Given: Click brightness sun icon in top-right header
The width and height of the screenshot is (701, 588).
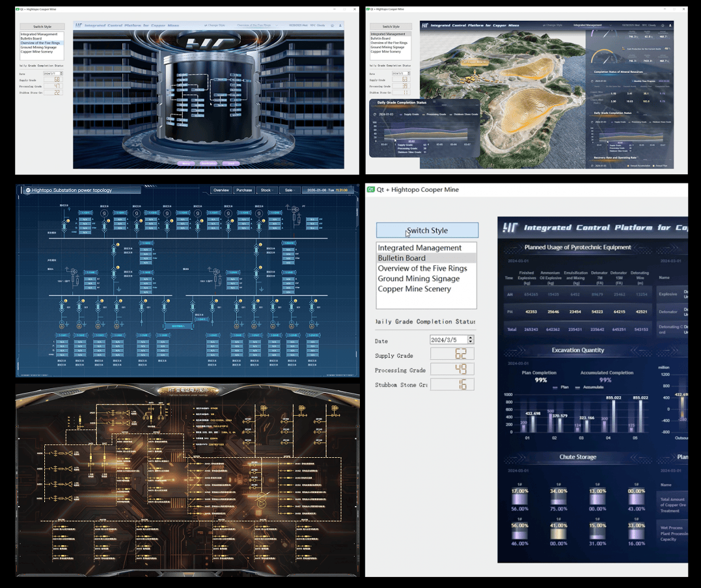Looking at the screenshot, I should [663, 25].
